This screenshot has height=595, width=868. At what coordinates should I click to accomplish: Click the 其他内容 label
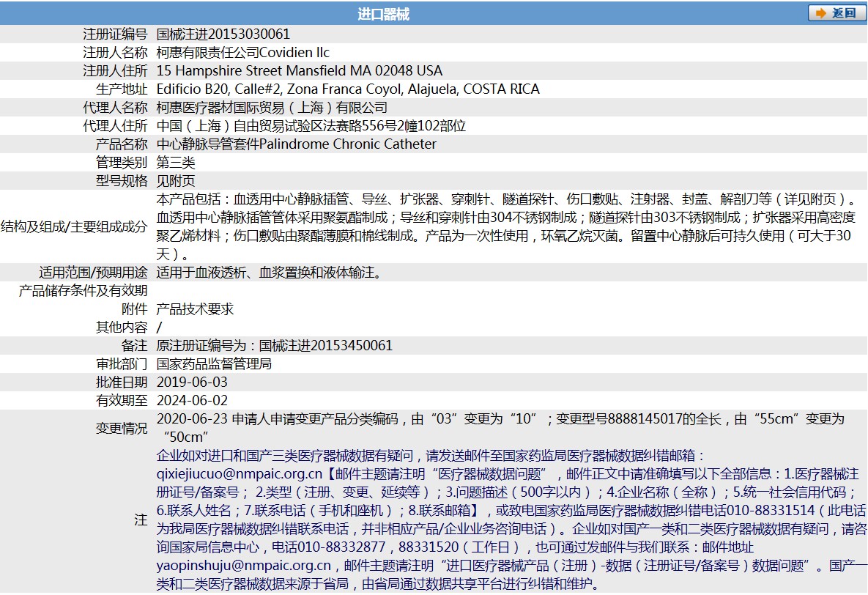coord(122,328)
